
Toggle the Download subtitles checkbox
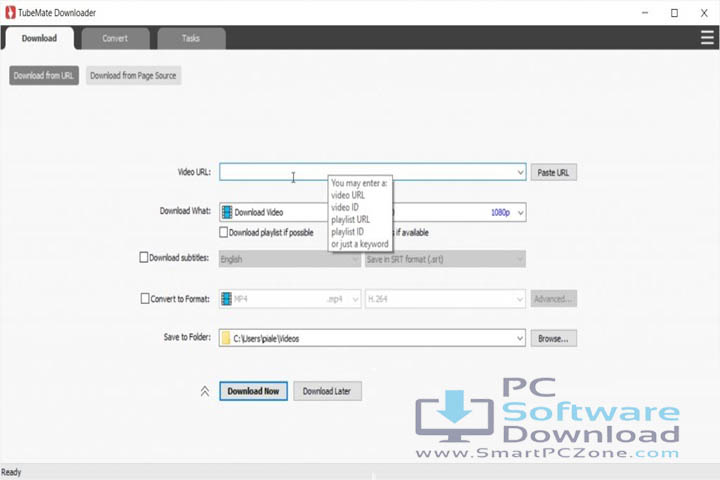pyautogui.click(x=144, y=257)
